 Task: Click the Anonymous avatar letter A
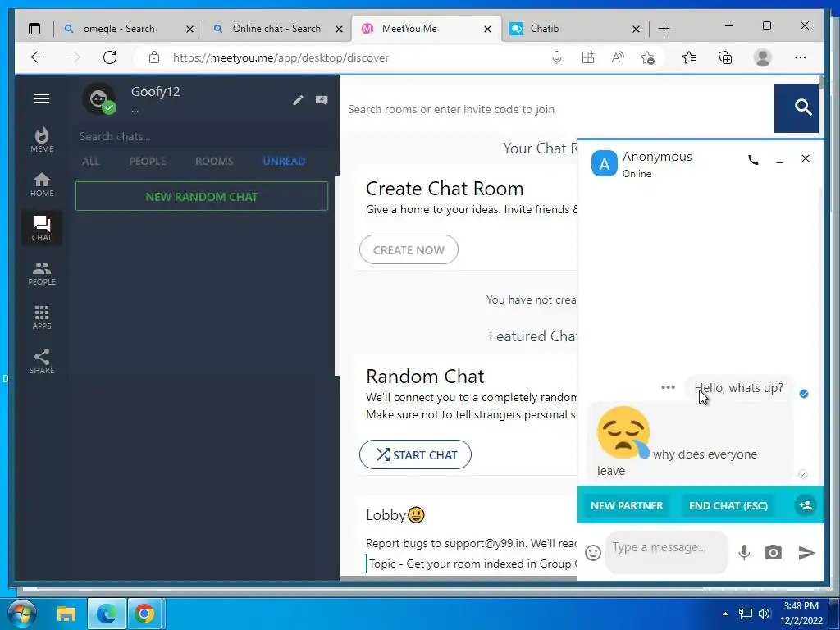point(605,164)
